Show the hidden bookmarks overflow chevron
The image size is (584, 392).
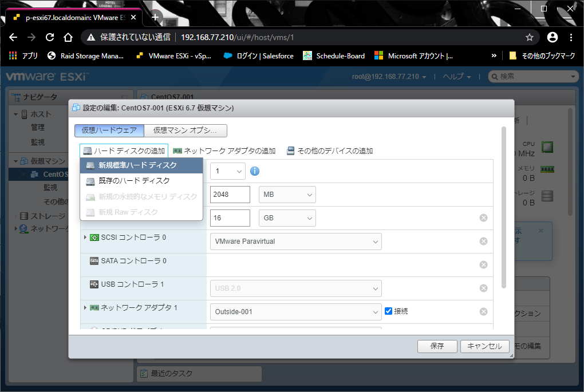click(494, 56)
